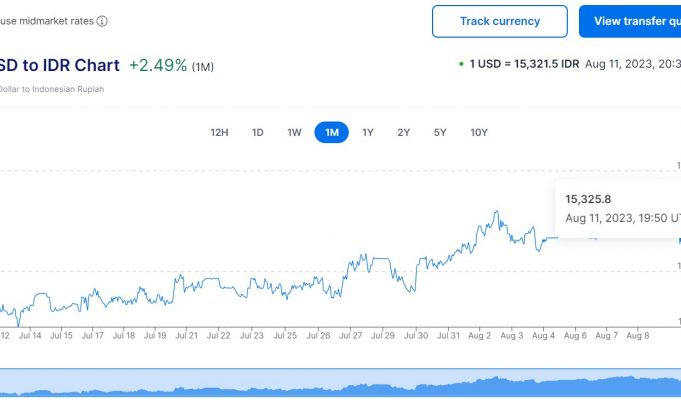Click the chart navigator slider at bottom

(340, 385)
